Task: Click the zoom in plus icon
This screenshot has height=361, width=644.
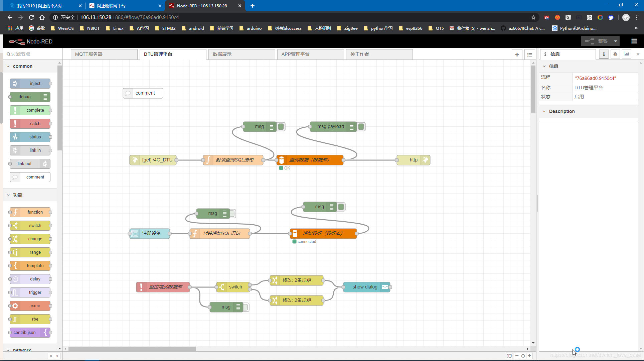Action: [529, 356]
